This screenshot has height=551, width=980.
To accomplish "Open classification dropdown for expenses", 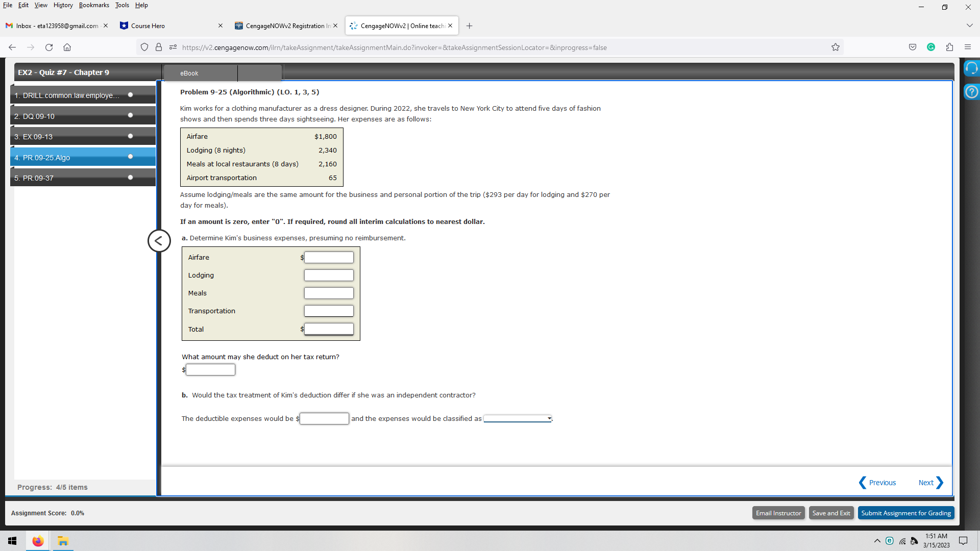I will (x=518, y=419).
